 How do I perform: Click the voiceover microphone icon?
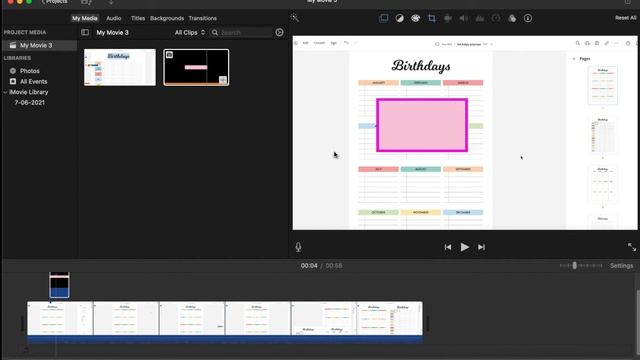click(298, 247)
